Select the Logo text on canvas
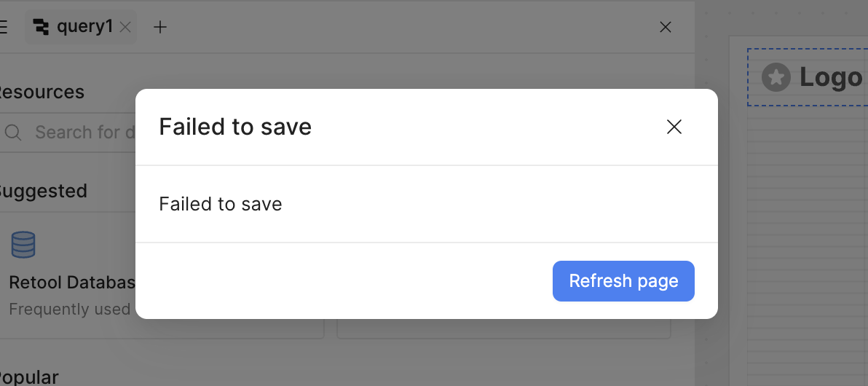868x386 pixels. pyautogui.click(x=831, y=77)
